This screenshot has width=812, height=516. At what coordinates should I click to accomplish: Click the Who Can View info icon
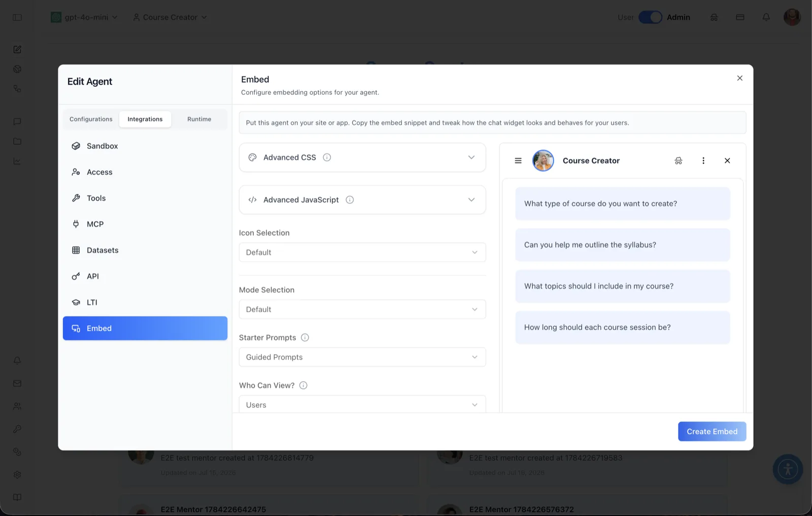click(303, 386)
